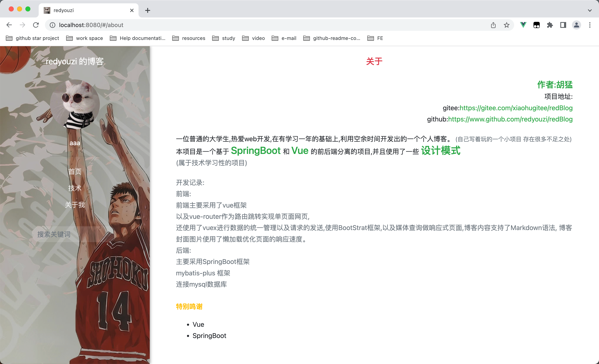Screen dimensions: 599x364
Task: Open a new browser tab
Action: [x=147, y=10]
